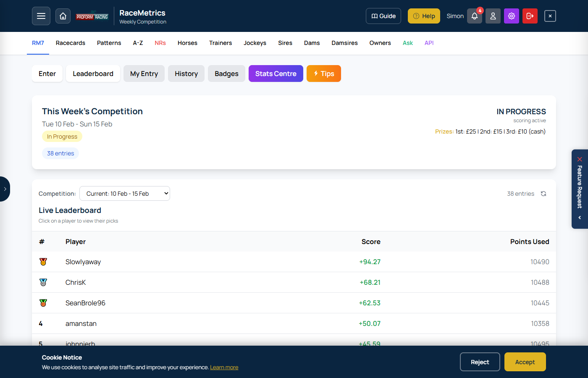Follow the Learn more cookie link
The width and height of the screenshot is (588, 378).
pyautogui.click(x=224, y=367)
